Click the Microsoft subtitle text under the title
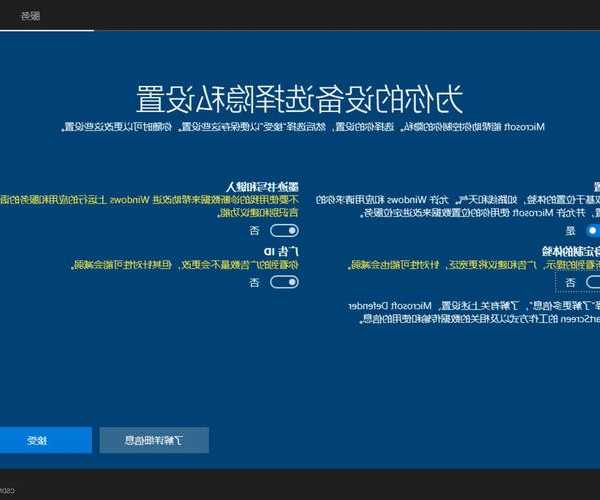The width and height of the screenshot is (600, 500). pos(300,127)
